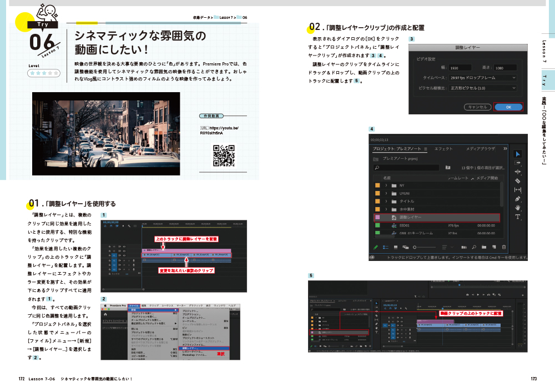
Task: Click the Ripple Edit tool icon
Action: pyautogui.click(x=517, y=171)
